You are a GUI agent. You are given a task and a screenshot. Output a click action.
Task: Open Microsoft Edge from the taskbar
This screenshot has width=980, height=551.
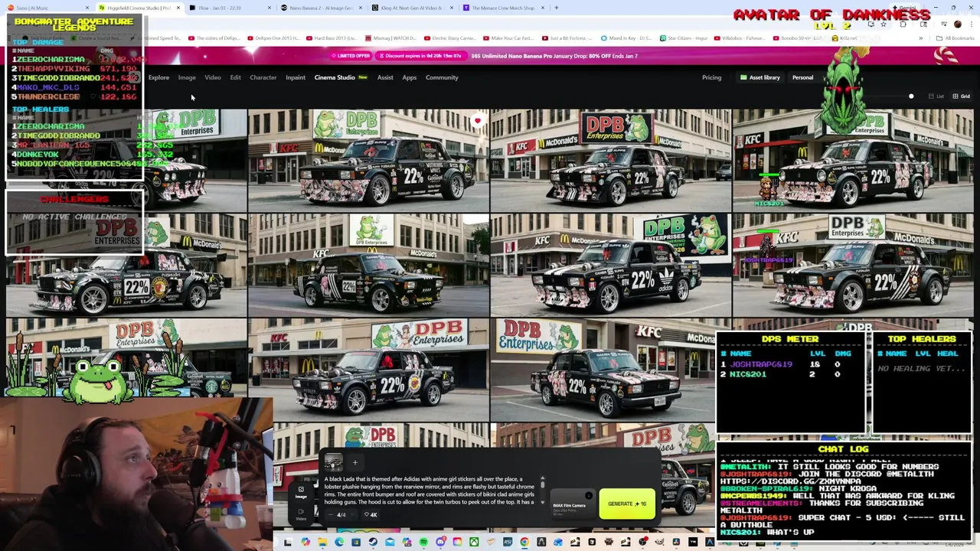pos(339,542)
